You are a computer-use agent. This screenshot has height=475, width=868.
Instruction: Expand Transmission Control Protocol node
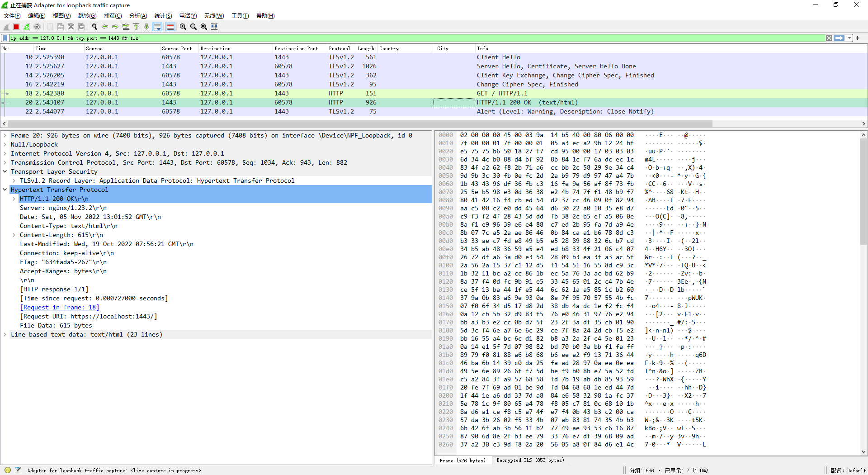click(x=5, y=162)
